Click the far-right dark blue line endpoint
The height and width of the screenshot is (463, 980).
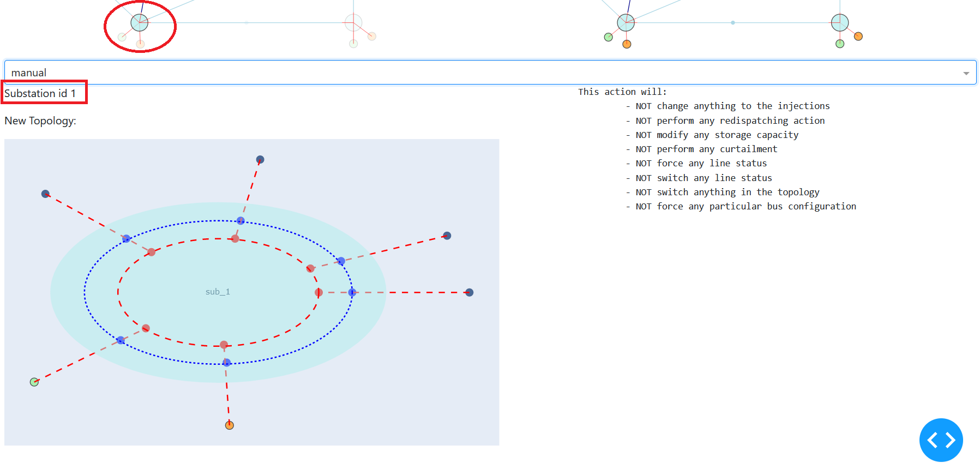point(470,292)
